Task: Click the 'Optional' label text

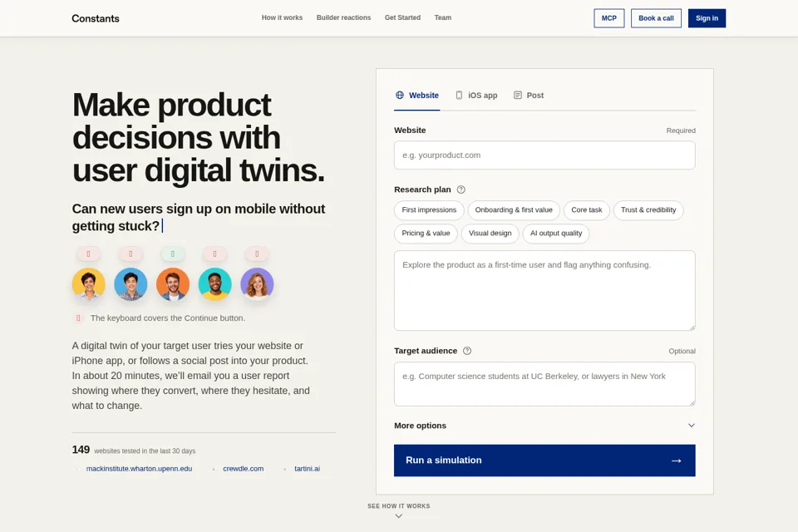Action: (x=682, y=352)
